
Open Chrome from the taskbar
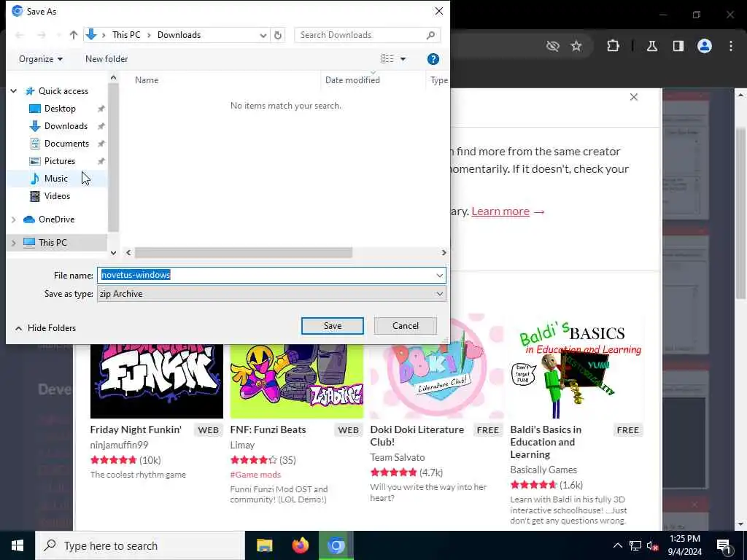[x=336, y=545]
